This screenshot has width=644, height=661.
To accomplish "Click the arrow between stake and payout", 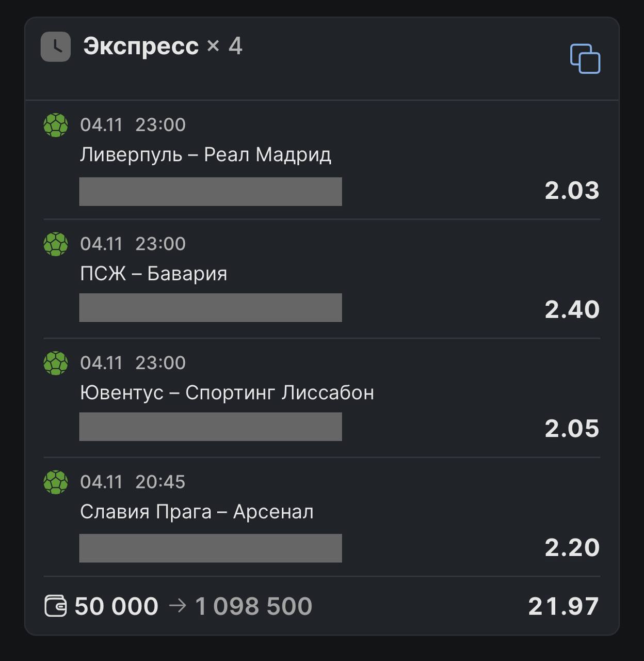I will tap(177, 605).
